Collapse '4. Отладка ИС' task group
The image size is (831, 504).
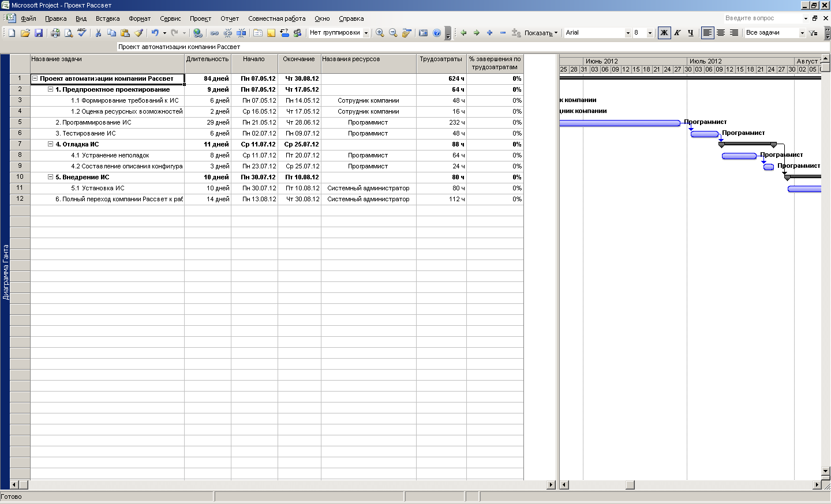50,144
